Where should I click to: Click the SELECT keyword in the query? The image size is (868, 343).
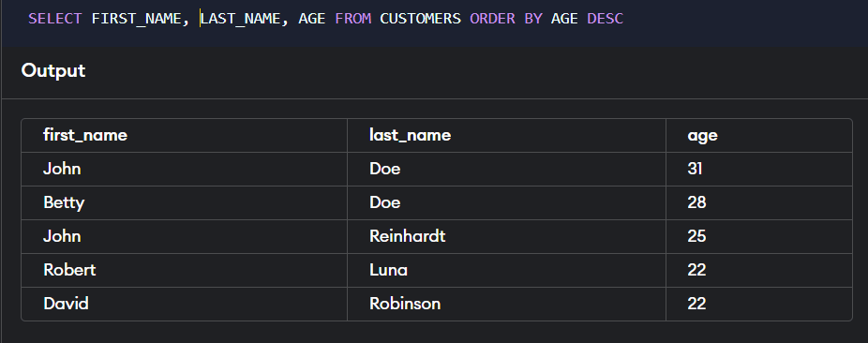(54, 18)
